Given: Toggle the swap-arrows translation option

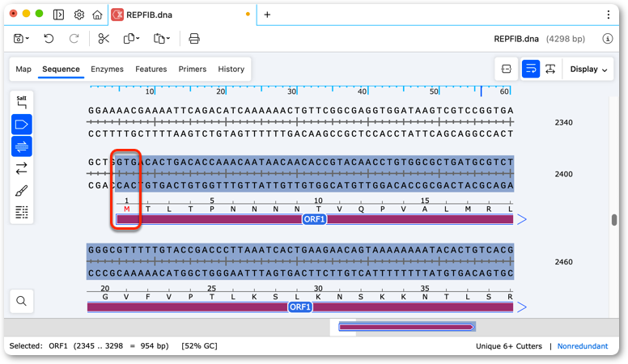Looking at the screenshot, I should 22,168.
